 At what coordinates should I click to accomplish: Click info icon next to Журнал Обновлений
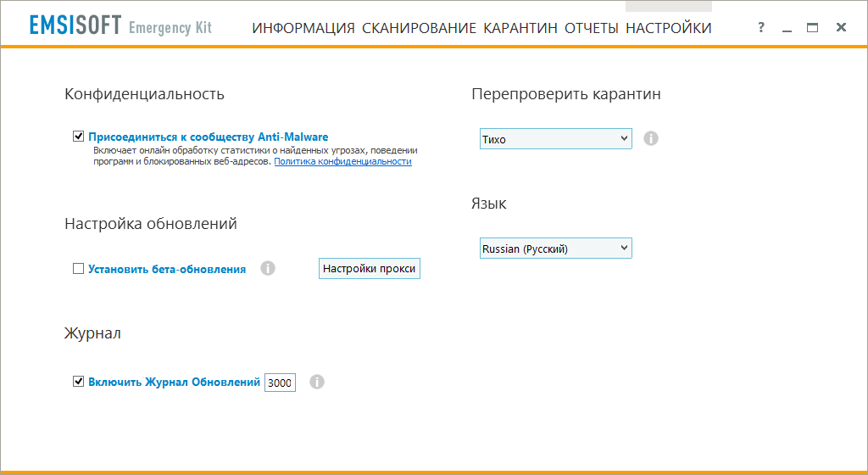click(x=317, y=382)
